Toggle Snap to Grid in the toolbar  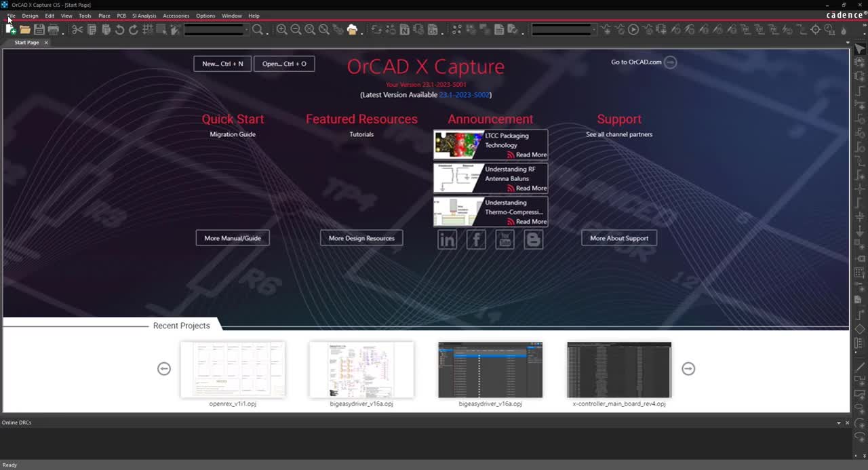click(x=147, y=30)
